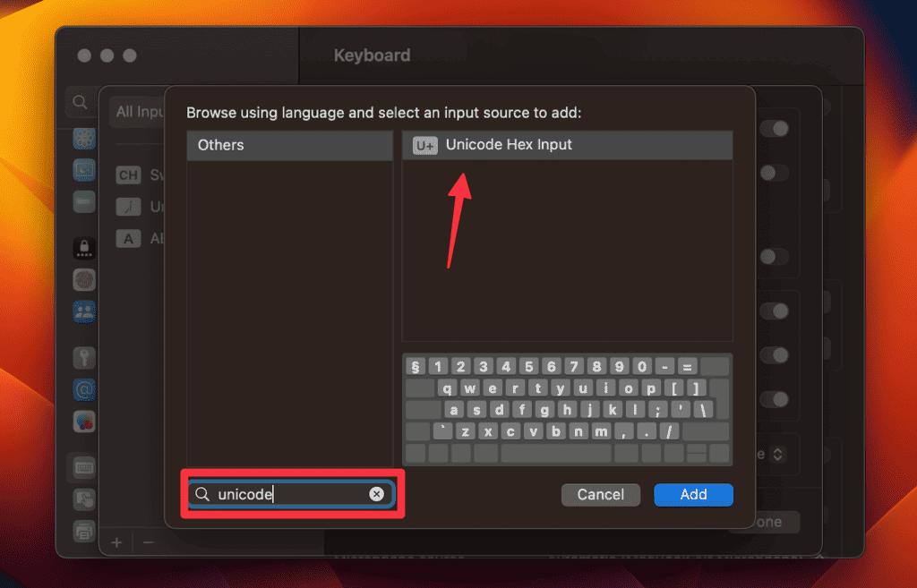Toggle the topmost switch in the right panel

click(x=775, y=128)
